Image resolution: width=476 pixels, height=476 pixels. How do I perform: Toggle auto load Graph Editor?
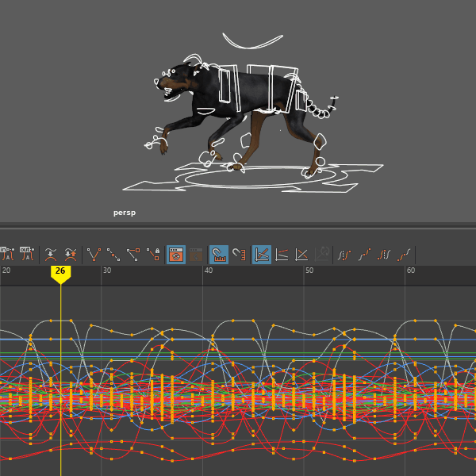click(x=176, y=255)
